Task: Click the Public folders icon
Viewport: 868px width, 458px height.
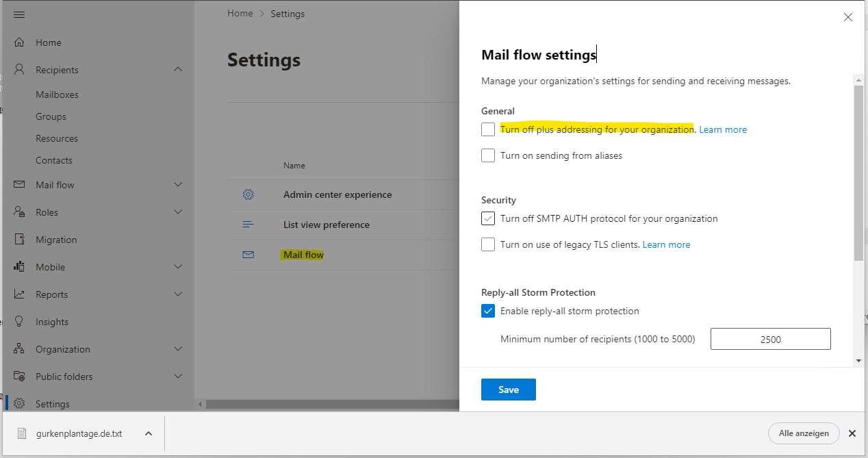Action: pos(19,377)
